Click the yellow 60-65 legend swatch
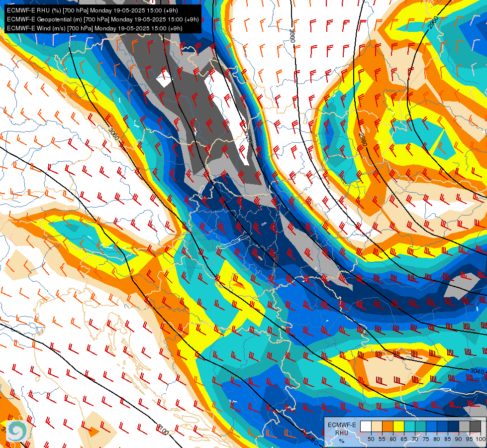 click(x=399, y=426)
